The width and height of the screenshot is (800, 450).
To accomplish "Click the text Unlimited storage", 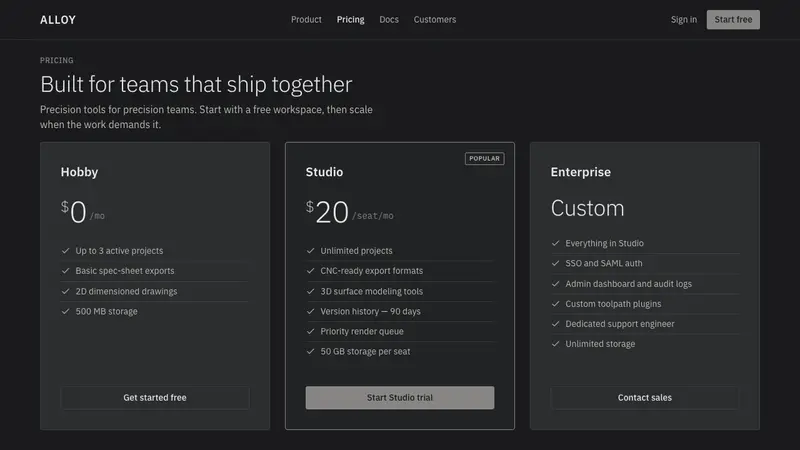I will (x=601, y=344).
